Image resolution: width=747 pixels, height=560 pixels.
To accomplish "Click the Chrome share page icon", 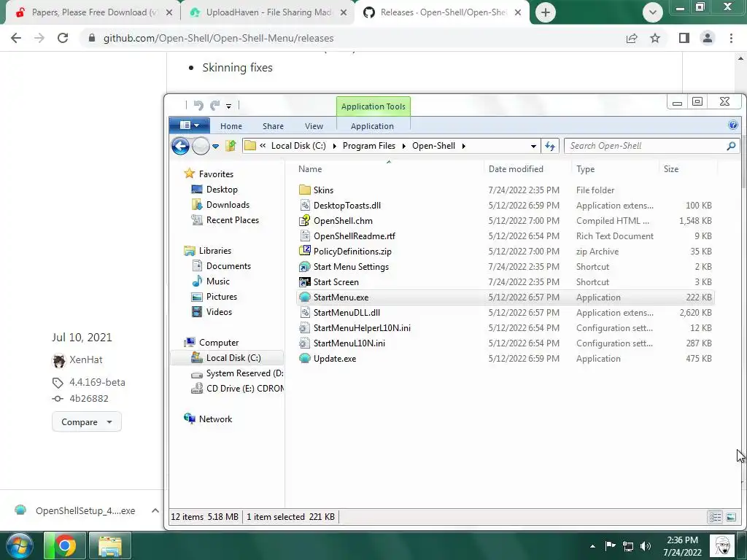I will [632, 38].
